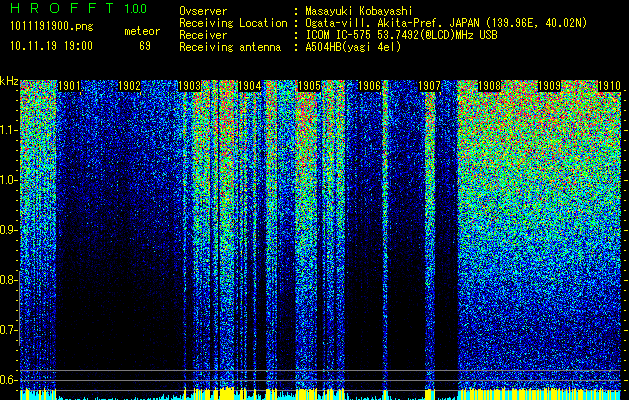This screenshot has width=629, height=400.
Task: Click the 0.8 frequency axis label
Action: click(x=7, y=280)
